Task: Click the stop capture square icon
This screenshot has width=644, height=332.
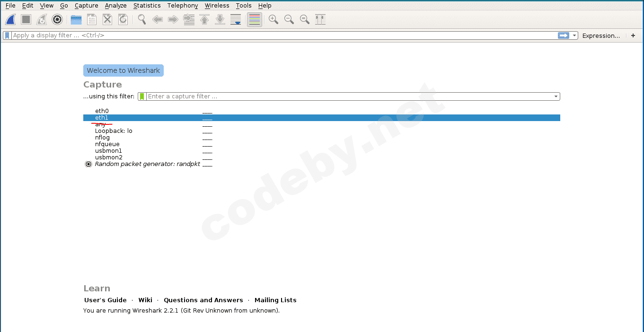Action: tap(26, 19)
